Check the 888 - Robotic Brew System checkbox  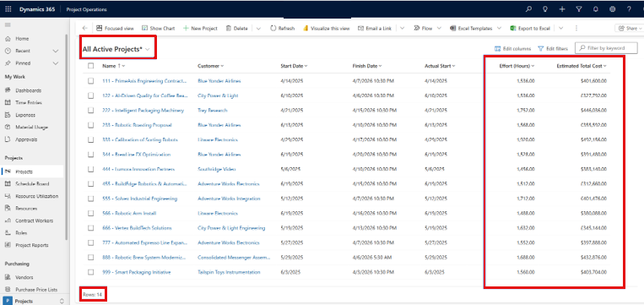(x=91, y=258)
